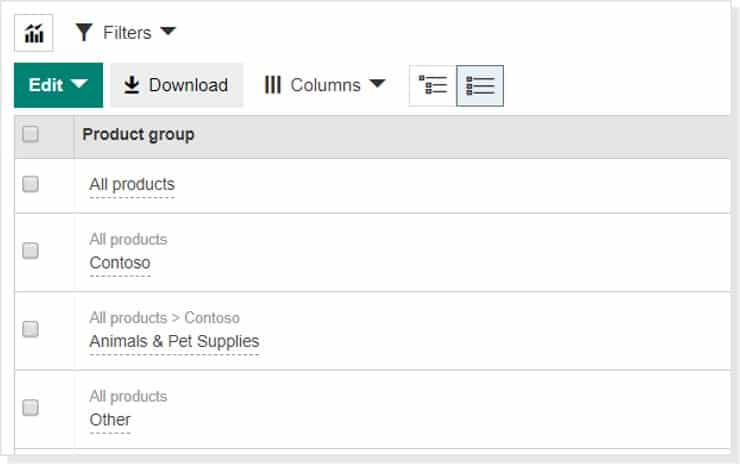Select all rows with header checkbox
Screen dimensions: 740x464
31,135
